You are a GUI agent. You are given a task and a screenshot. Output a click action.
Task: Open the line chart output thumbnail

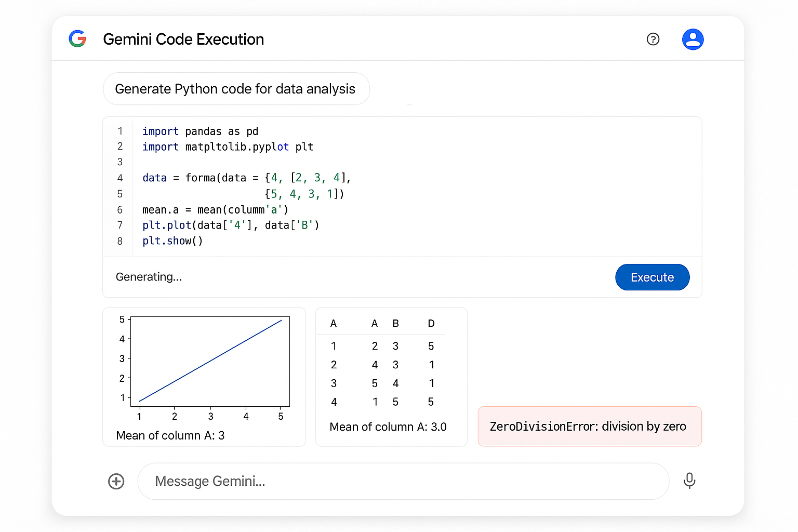[x=204, y=377]
